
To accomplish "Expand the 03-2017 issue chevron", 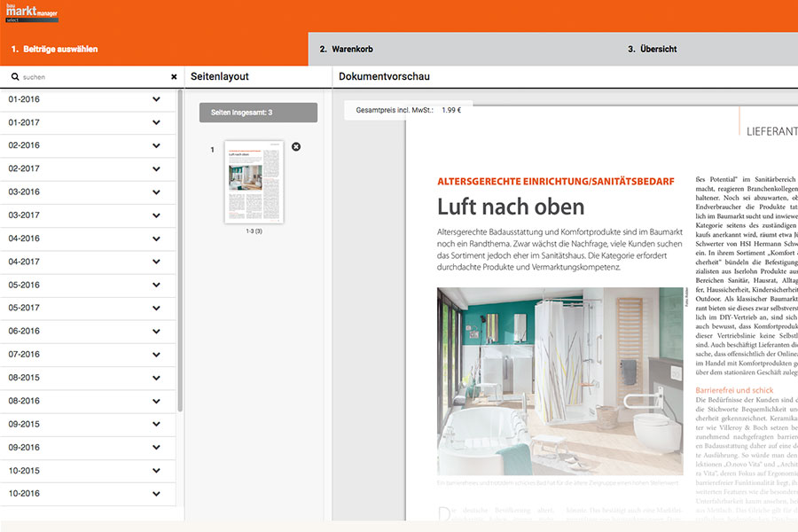I will point(156,215).
